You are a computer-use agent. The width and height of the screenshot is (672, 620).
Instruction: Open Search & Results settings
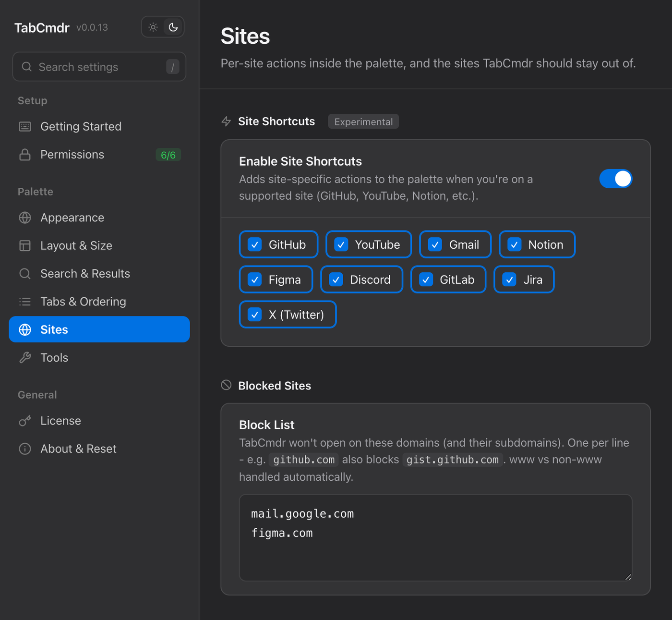tap(99, 274)
